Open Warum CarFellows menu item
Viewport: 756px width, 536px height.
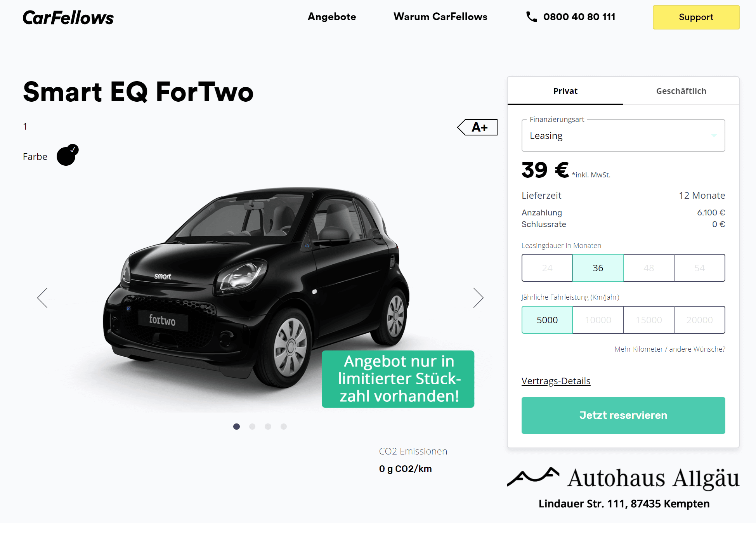tap(440, 17)
